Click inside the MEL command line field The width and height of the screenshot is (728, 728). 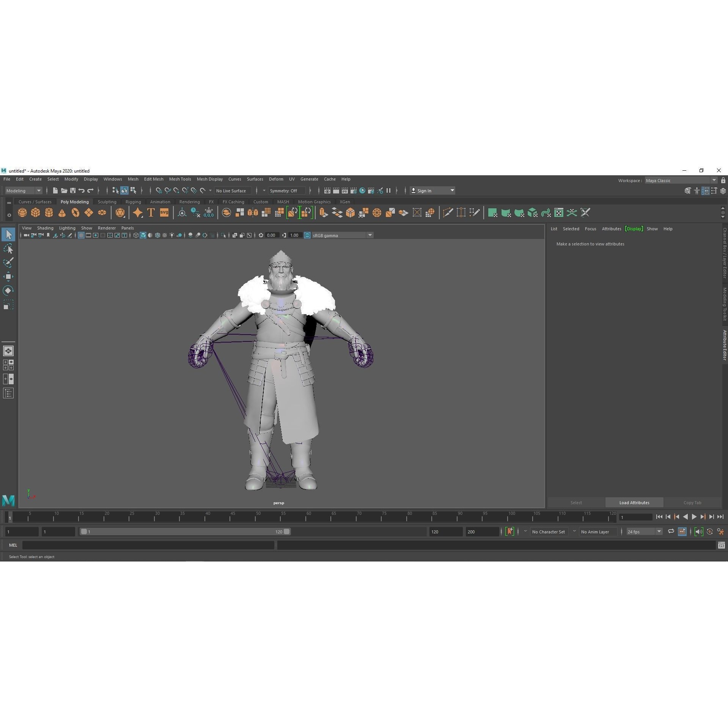[x=148, y=545]
